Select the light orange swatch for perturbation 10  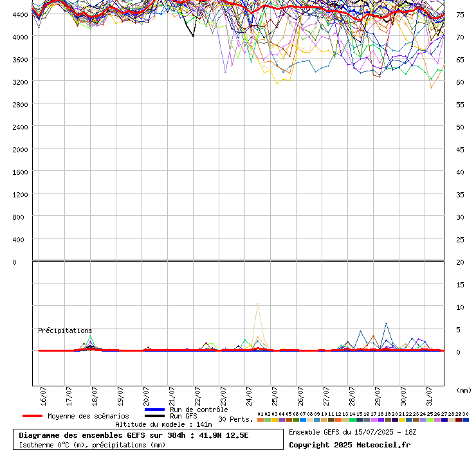point(324,420)
